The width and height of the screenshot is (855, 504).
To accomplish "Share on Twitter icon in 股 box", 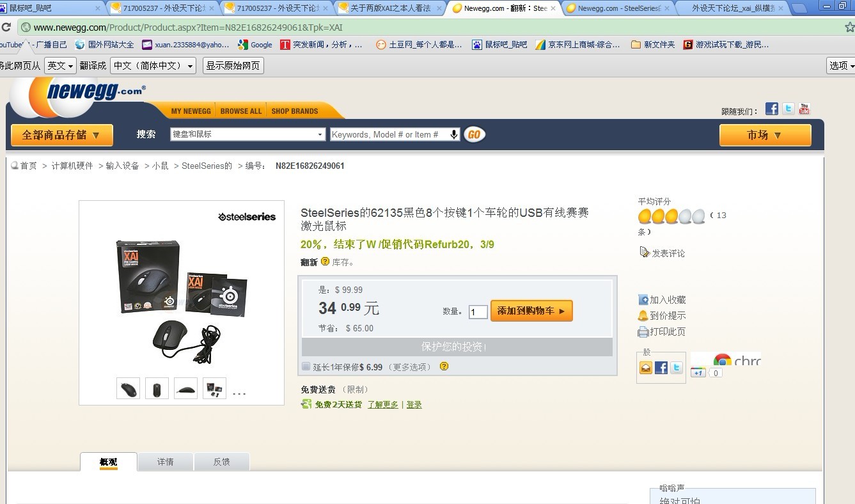I will (x=676, y=368).
